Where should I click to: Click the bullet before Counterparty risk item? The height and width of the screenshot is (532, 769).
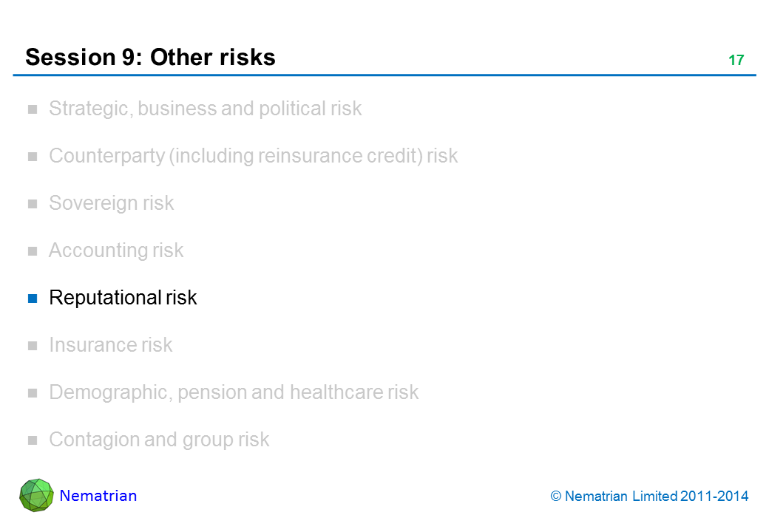click(33, 157)
